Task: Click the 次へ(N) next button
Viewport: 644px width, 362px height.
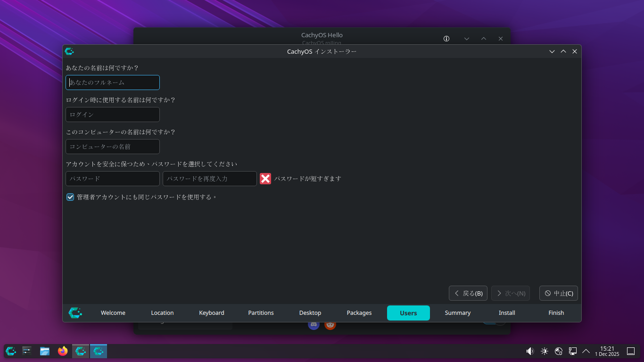Action: click(x=511, y=293)
